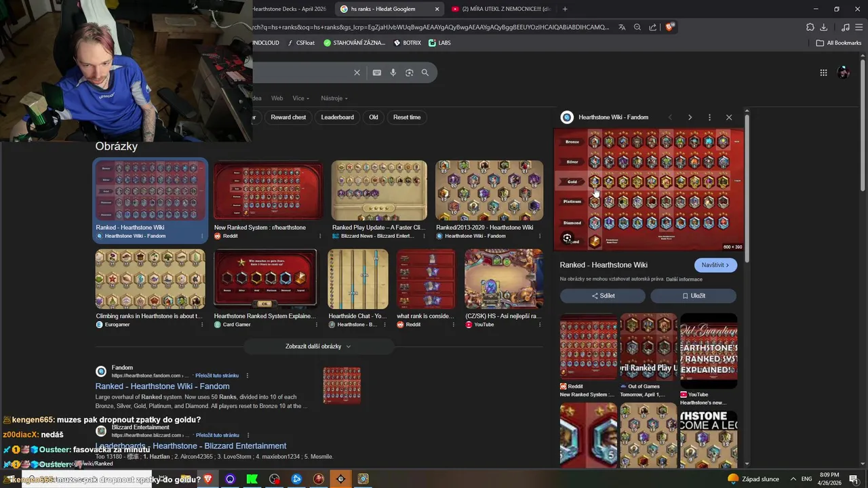Open the Web search filter
Image resolution: width=868 pixels, height=488 pixels.
click(277, 98)
